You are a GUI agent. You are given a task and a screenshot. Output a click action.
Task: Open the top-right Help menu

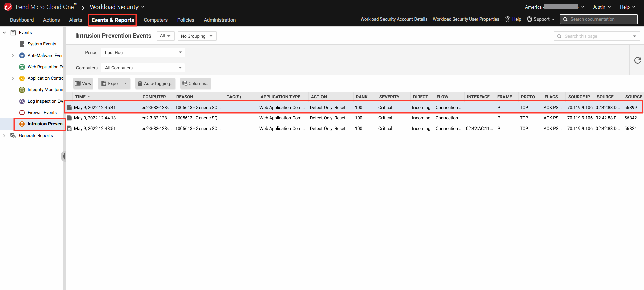pos(627,7)
